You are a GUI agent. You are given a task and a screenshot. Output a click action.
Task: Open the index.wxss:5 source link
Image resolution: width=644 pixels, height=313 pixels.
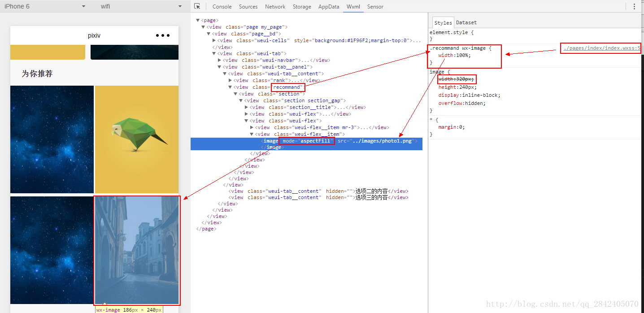click(x=602, y=48)
